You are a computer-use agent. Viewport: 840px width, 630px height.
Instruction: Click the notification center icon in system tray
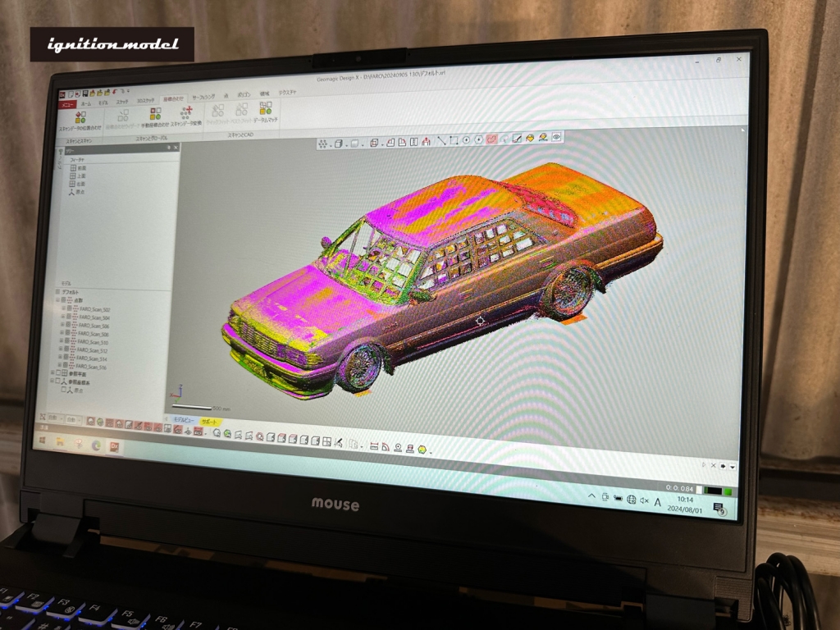pos(719,509)
